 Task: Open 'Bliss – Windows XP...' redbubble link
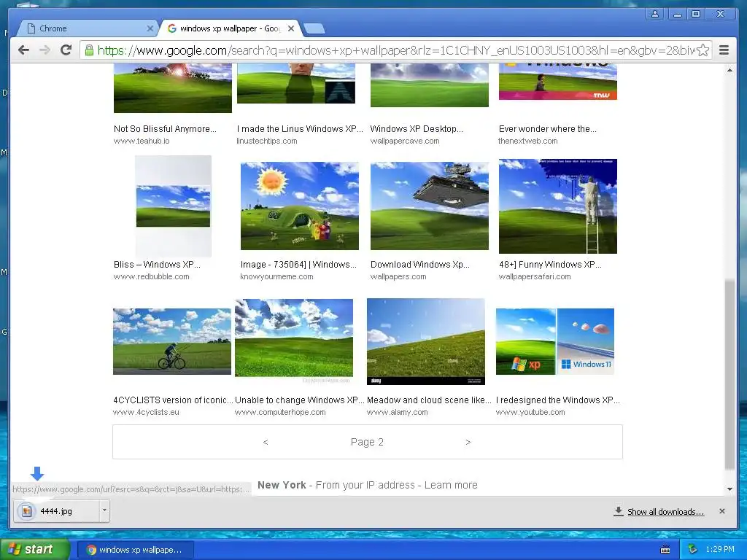(158, 264)
